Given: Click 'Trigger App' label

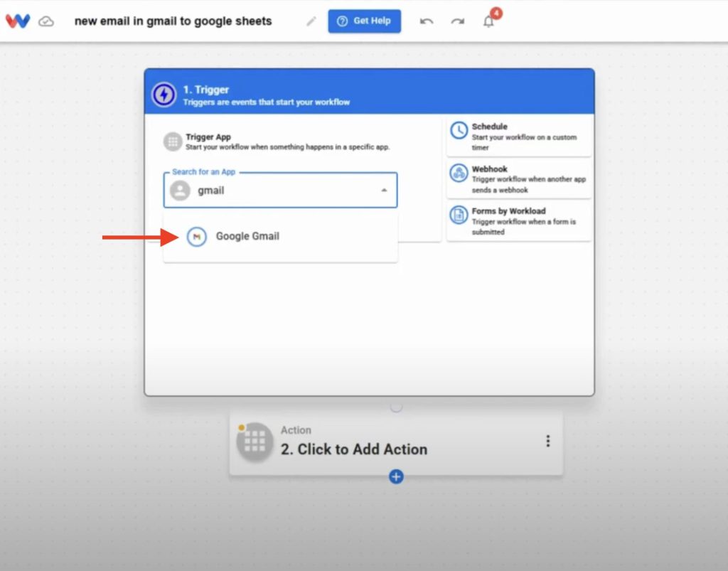Looking at the screenshot, I should [208, 137].
